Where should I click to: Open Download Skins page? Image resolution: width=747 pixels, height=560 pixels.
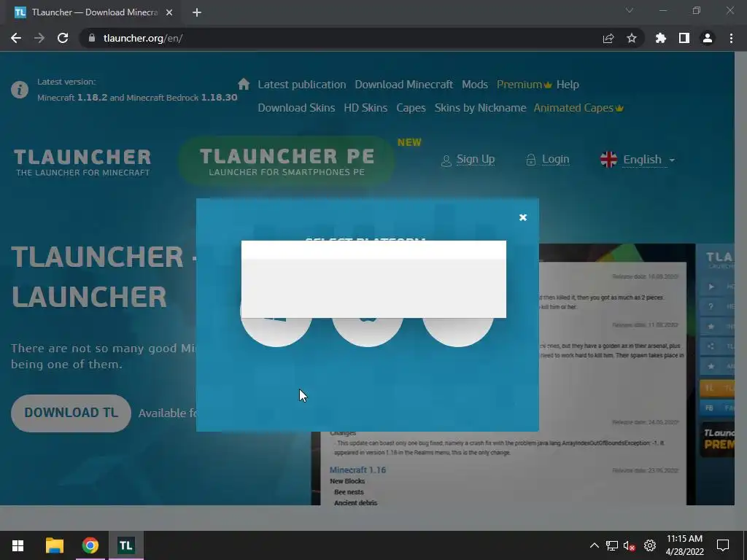296,108
